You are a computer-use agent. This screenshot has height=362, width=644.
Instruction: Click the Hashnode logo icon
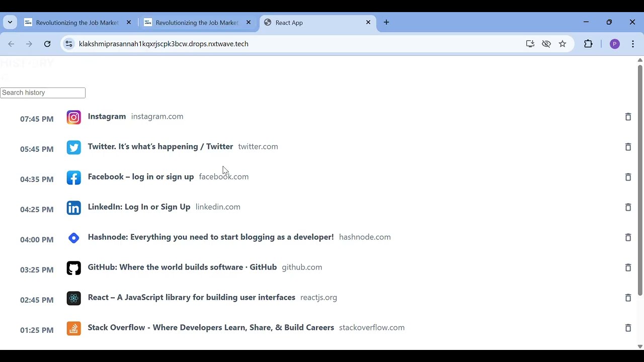(73, 238)
